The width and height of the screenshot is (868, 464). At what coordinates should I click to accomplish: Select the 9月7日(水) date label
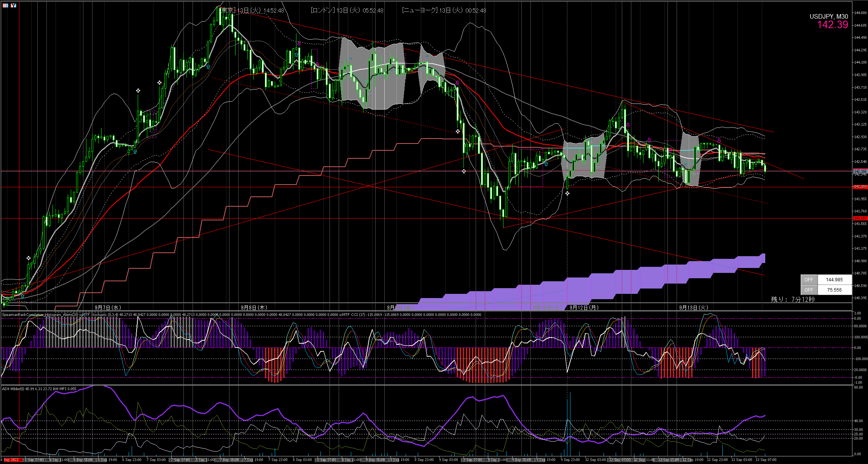[x=108, y=308]
